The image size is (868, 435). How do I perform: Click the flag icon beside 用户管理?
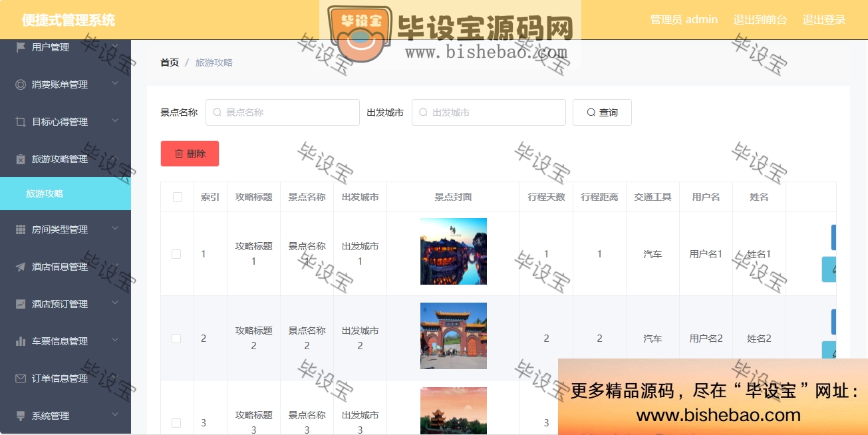21,47
